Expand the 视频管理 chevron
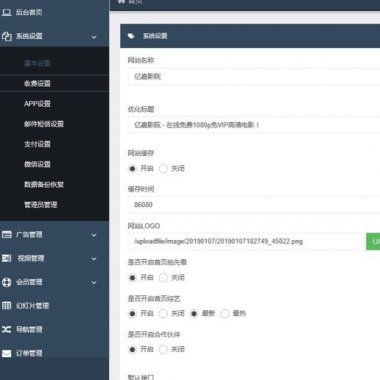Screen dimensions: 380x380 coord(94,259)
